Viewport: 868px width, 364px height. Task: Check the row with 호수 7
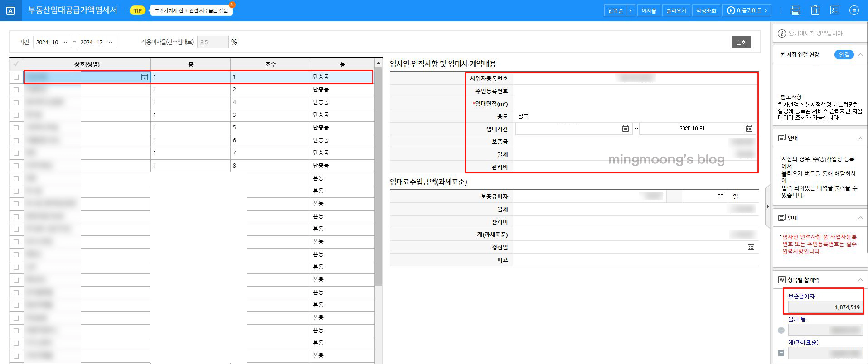16,153
